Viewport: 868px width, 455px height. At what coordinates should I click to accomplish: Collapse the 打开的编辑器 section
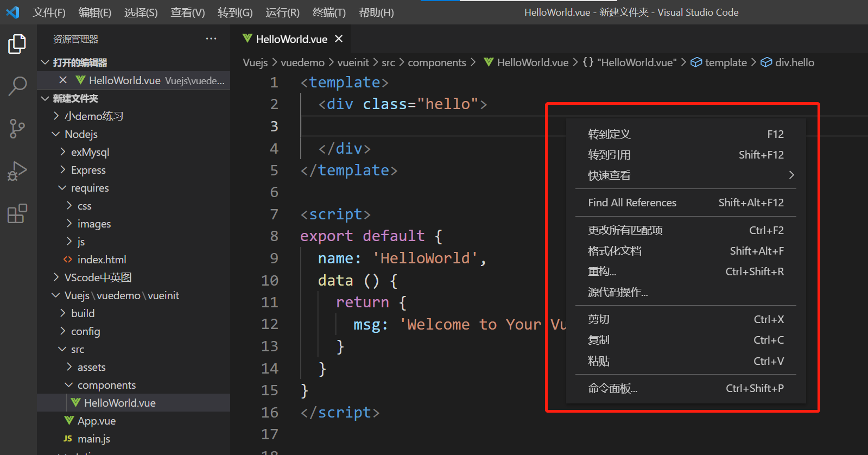tap(46, 62)
